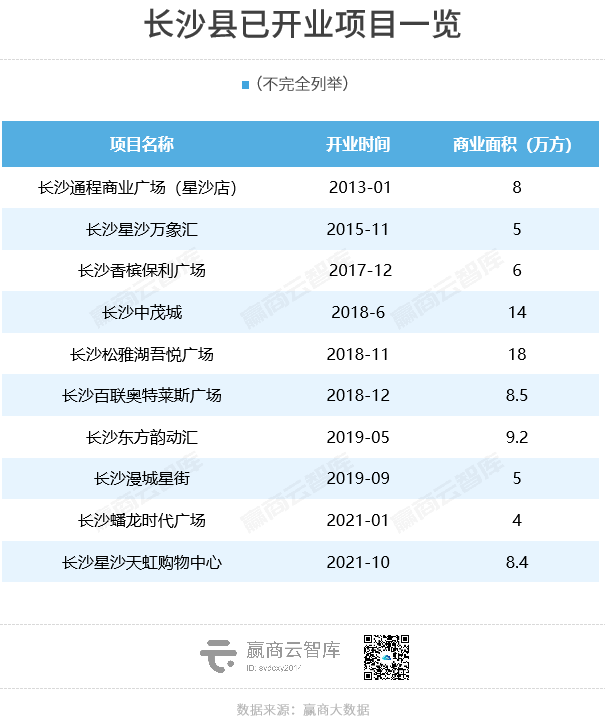Select 长沙中茂城 project name
Screen dimensions: 605x725
142,313
